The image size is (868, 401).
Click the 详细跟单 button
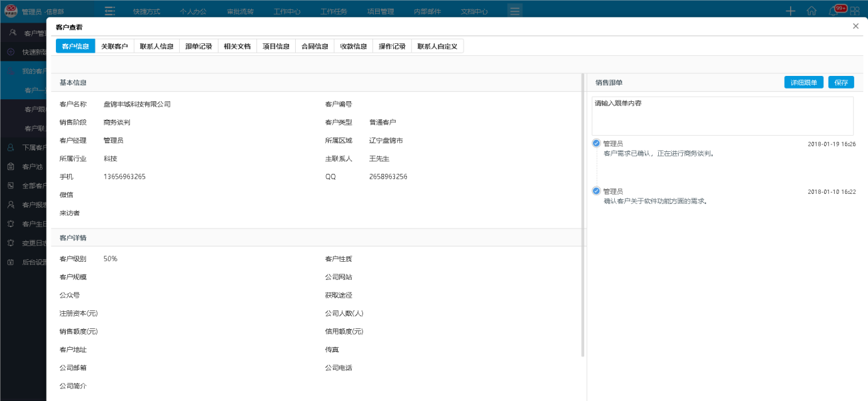(804, 83)
